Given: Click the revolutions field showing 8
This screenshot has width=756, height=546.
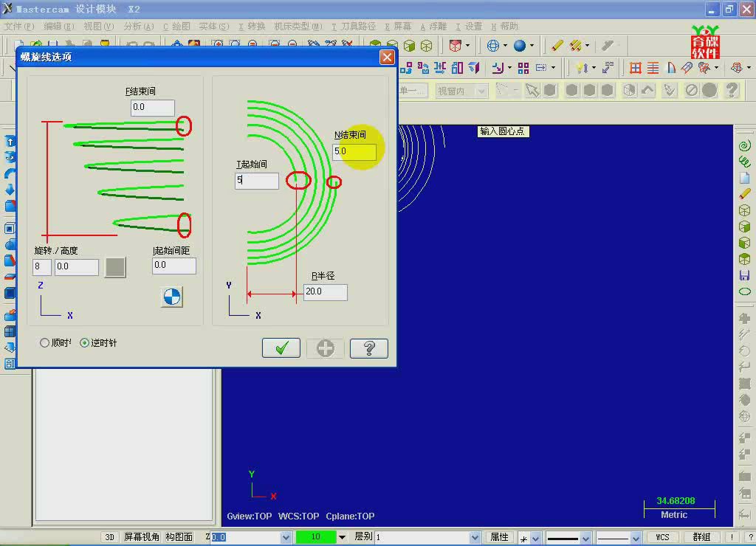Looking at the screenshot, I should pos(42,266).
